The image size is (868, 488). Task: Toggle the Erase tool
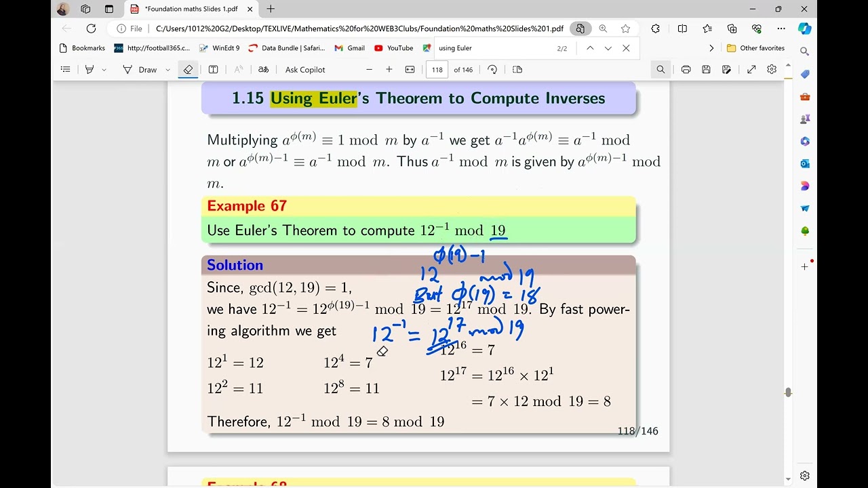pos(188,69)
